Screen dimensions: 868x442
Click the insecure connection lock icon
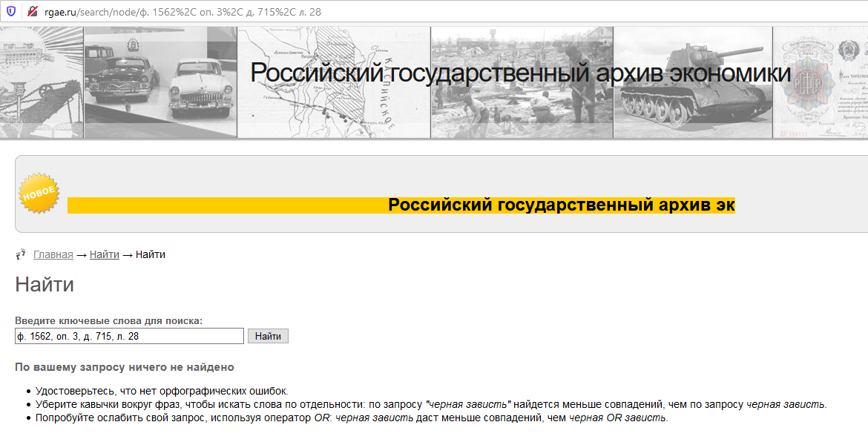[x=32, y=12]
